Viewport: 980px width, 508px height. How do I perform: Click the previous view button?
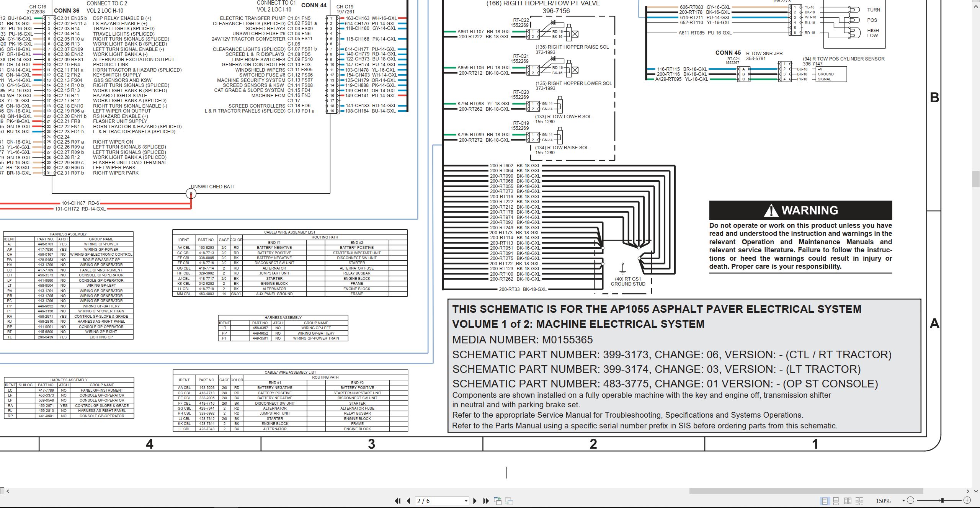[498, 501]
